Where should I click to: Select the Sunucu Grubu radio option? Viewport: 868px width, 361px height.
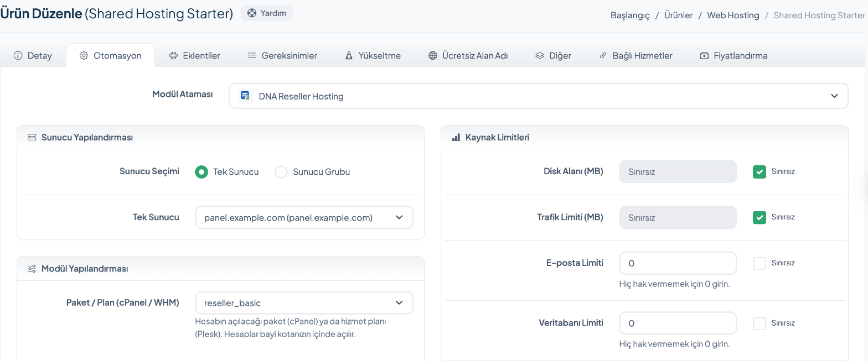point(281,172)
